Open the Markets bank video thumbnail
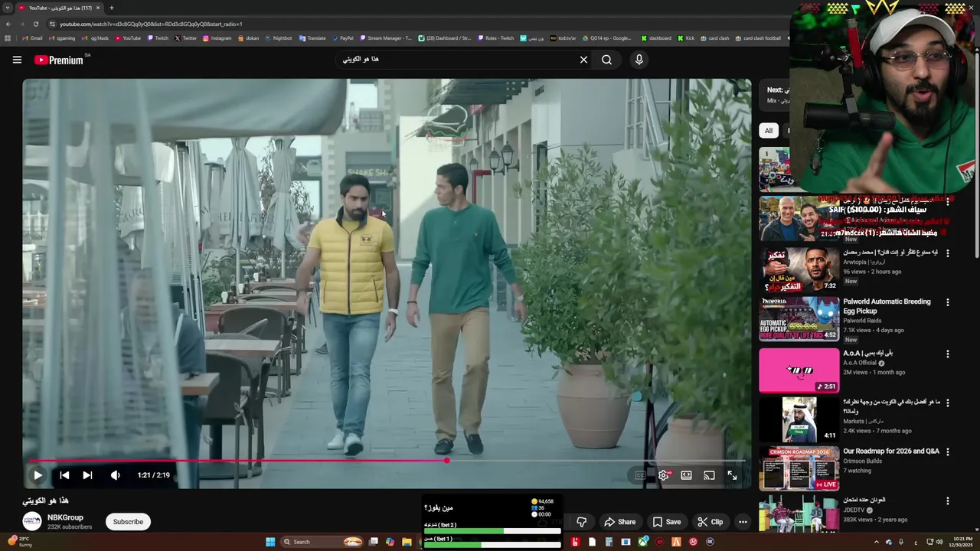Viewport: 980px width, 551px height. coord(799,419)
